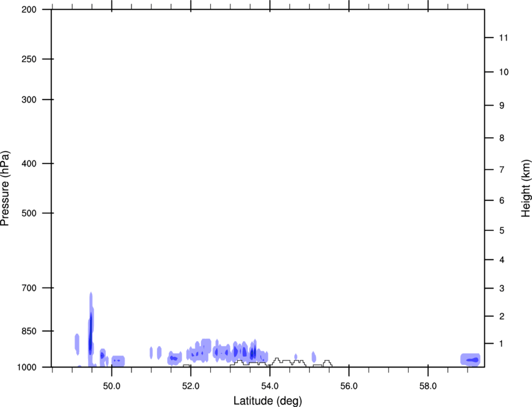Click the 7 km height label
Image resolution: width=532 pixels, height=407 pixels.
coord(502,170)
